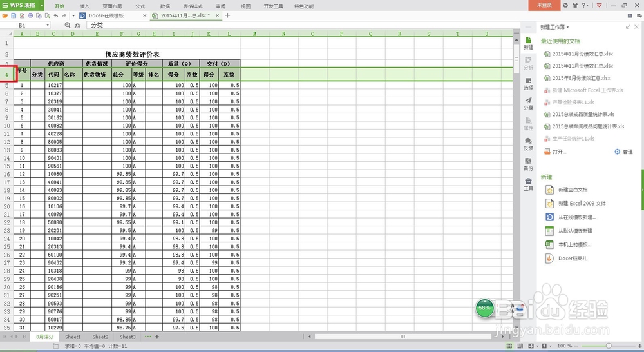644x352 pixels.
Task: Print the spreadsheet toolbar icon
Action: point(30,15)
